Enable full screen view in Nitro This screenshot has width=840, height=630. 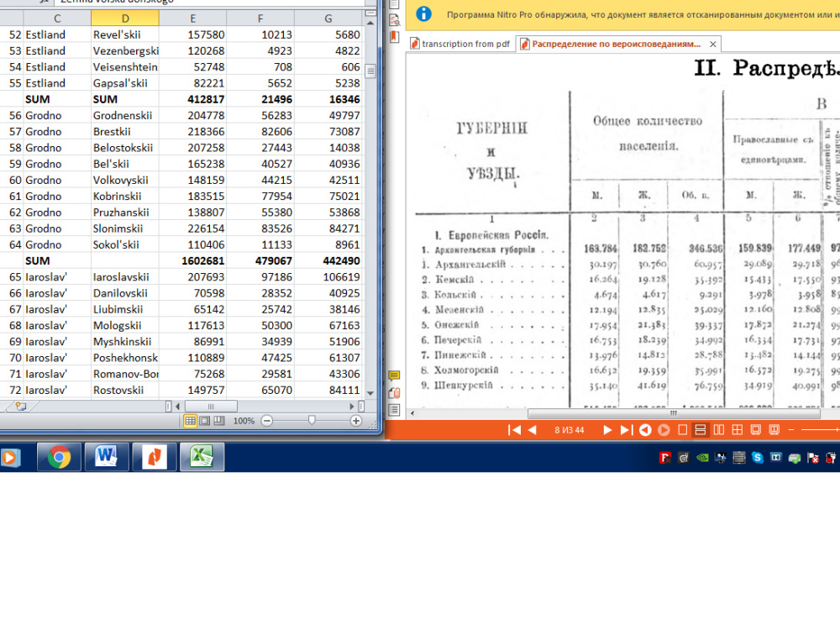coord(756,430)
